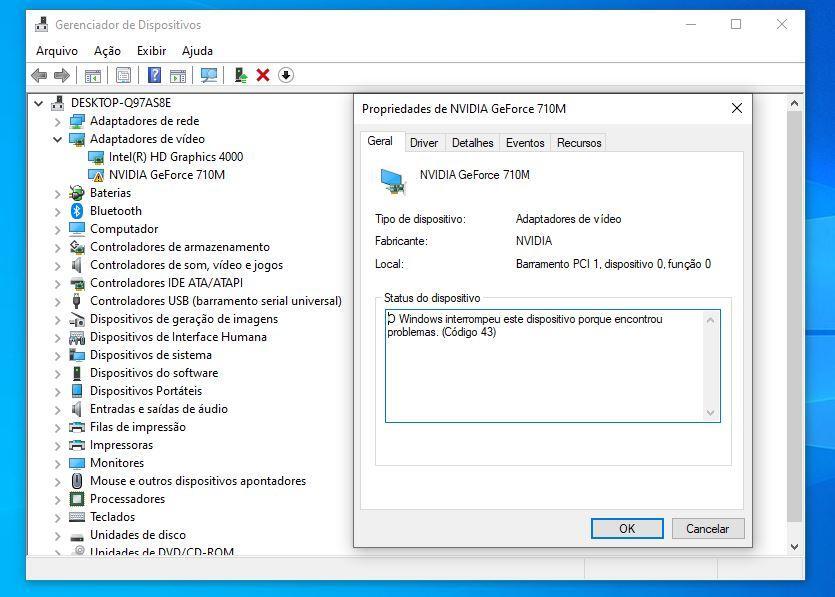Click the Impressoras printer icon
835x597 pixels.
(x=77, y=445)
